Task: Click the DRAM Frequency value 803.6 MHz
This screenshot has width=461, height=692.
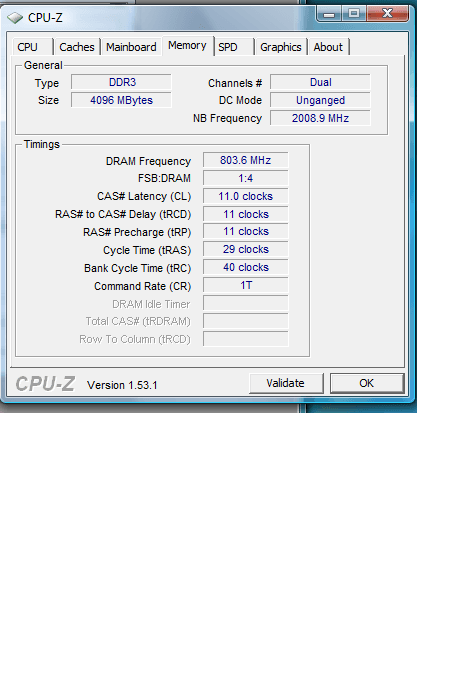Action: 246,160
